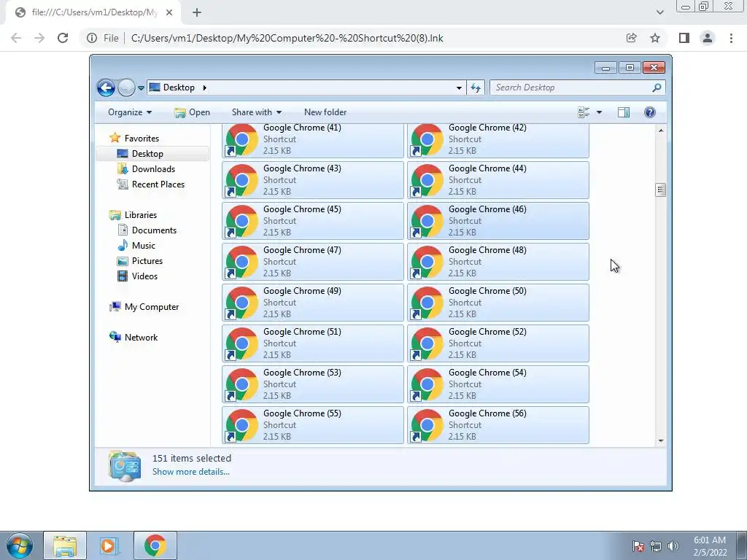The height and width of the screenshot is (560, 747).
Task: Click the Google Chrome (54) shortcut icon
Action: pyautogui.click(x=427, y=384)
